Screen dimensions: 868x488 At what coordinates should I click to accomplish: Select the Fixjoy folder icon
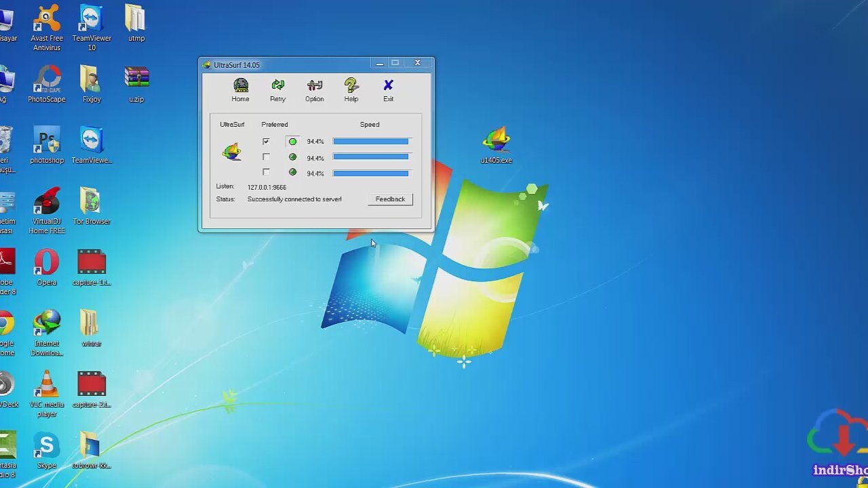(x=92, y=84)
